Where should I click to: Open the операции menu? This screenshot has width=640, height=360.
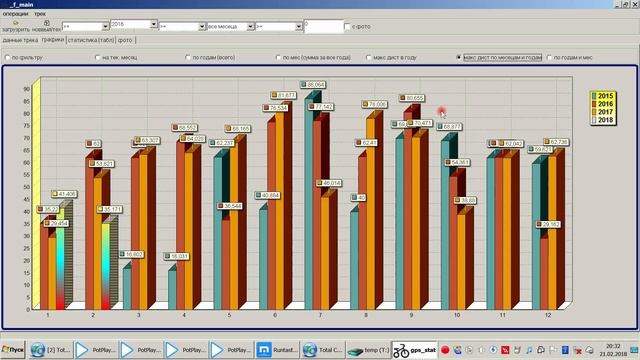coord(16,14)
